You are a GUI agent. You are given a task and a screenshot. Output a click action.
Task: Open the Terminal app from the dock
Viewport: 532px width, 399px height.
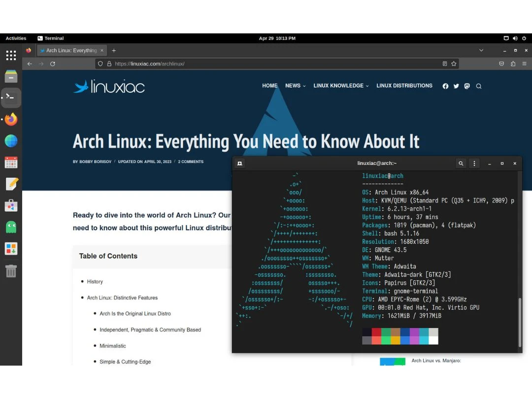coord(11,98)
